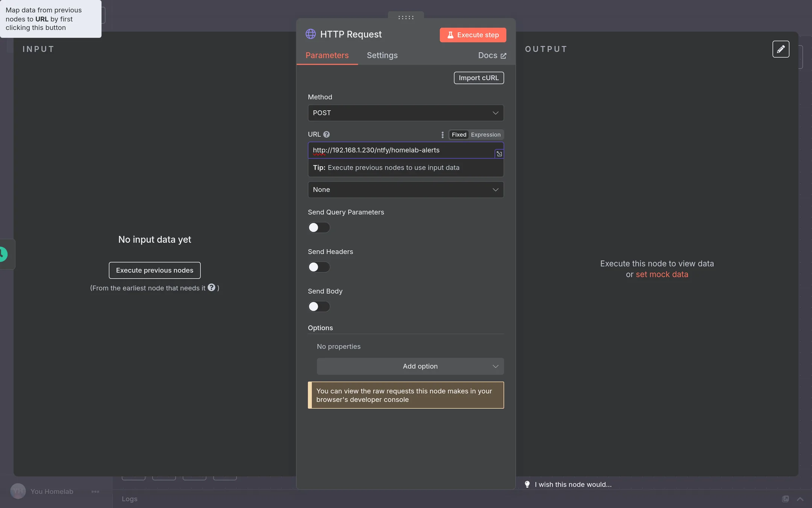Click the No properties text
This screenshot has height=508, width=812.
pyautogui.click(x=338, y=346)
